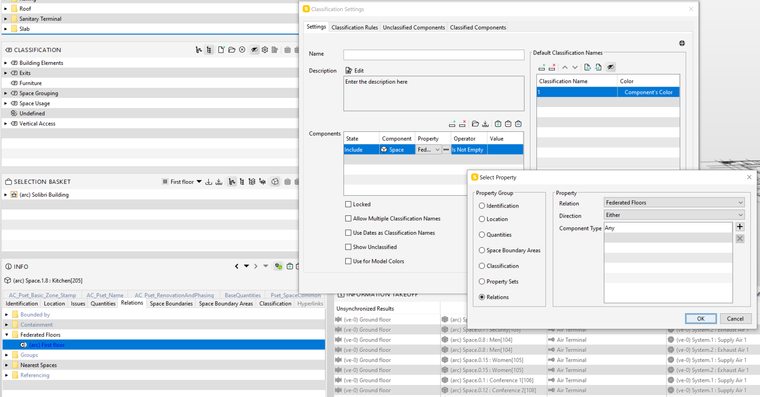Add a default classification name row
760x397 pixels.
coord(541,67)
